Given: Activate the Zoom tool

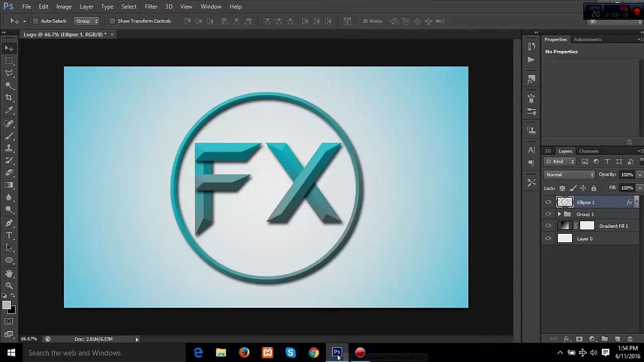Looking at the screenshot, I should 9,286.
